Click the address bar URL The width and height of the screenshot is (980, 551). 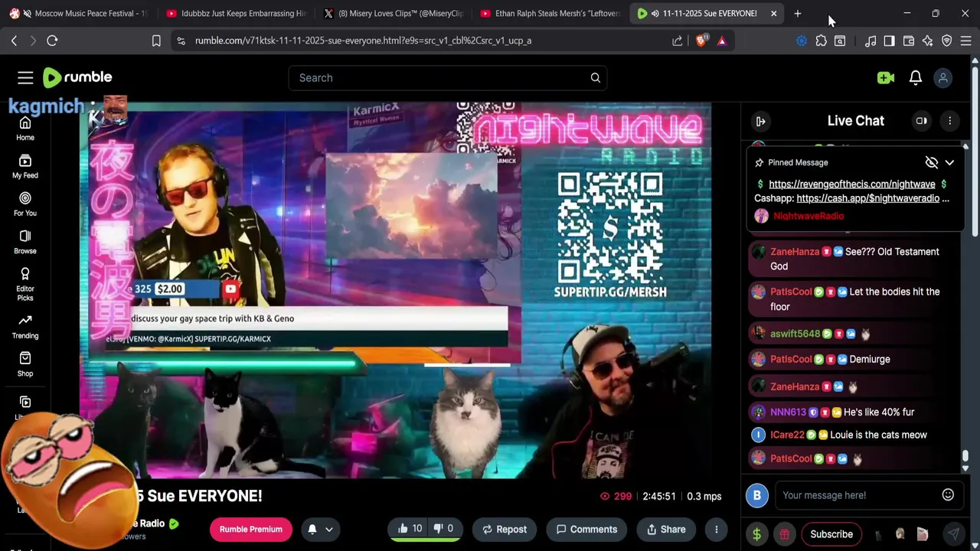pos(363,41)
